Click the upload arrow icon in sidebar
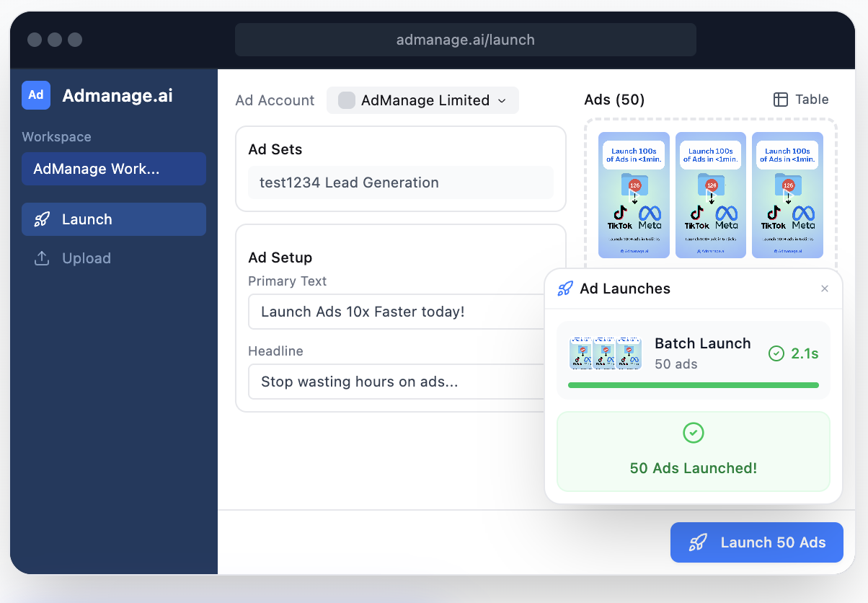Image resolution: width=868 pixels, height=603 pixels. (43, 258)
